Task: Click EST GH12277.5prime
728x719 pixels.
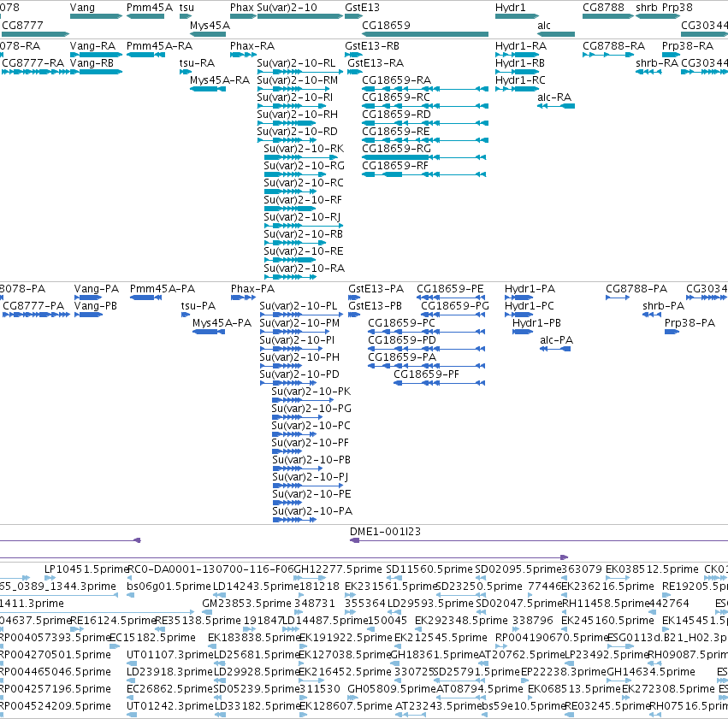Action: [x=311, y=578]
